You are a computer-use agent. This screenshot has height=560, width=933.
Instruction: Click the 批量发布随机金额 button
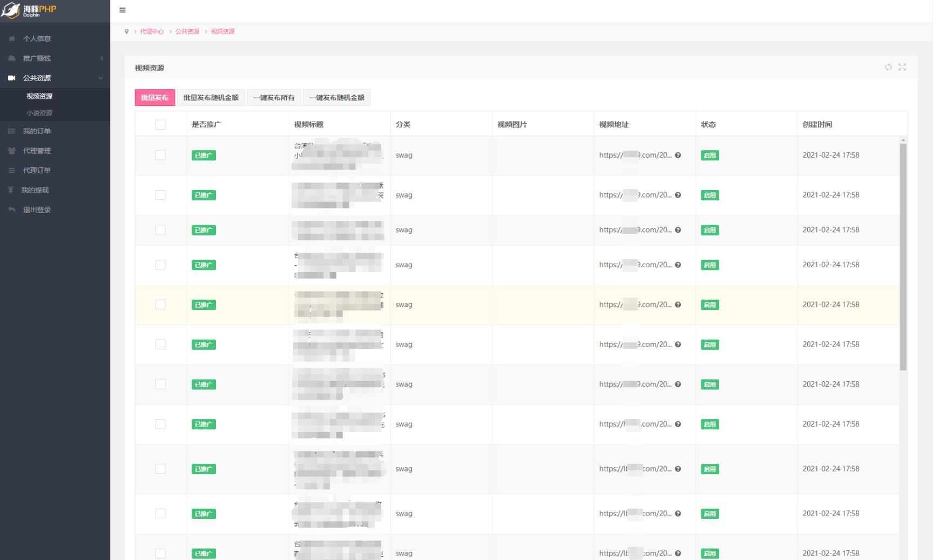tap(211, 98)
